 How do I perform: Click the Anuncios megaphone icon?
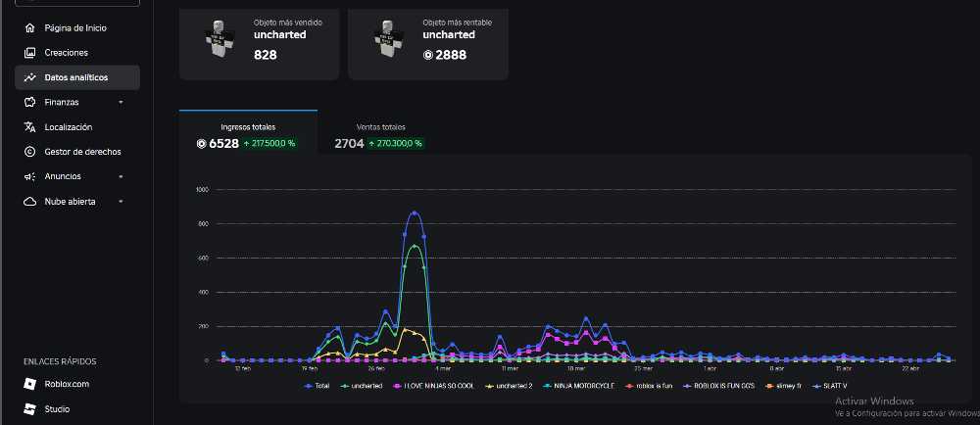29,176
